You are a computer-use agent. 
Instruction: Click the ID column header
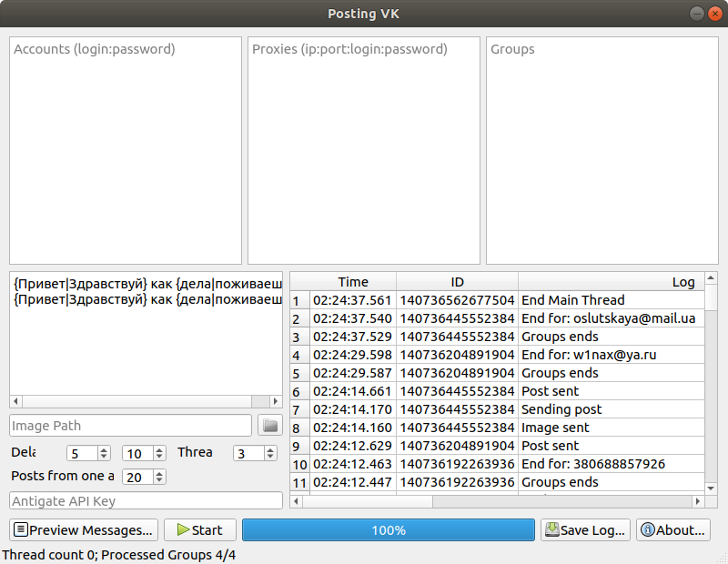458,282
